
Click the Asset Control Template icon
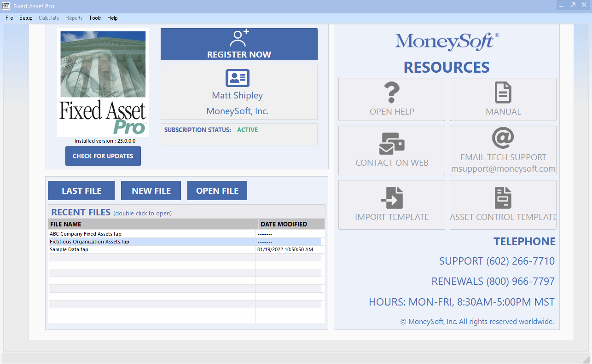(503, 198)
